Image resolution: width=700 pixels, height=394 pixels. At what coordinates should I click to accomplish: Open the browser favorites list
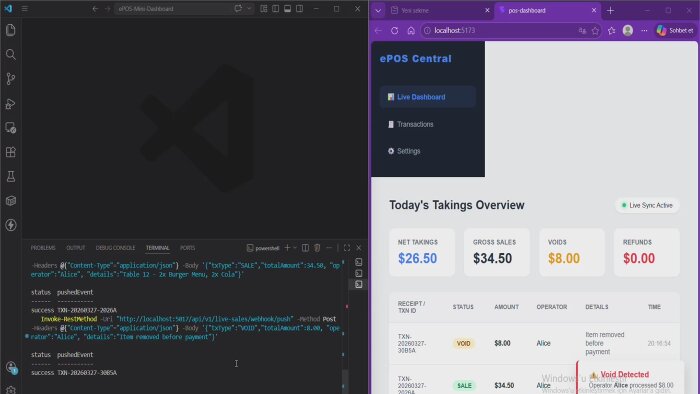612,30
